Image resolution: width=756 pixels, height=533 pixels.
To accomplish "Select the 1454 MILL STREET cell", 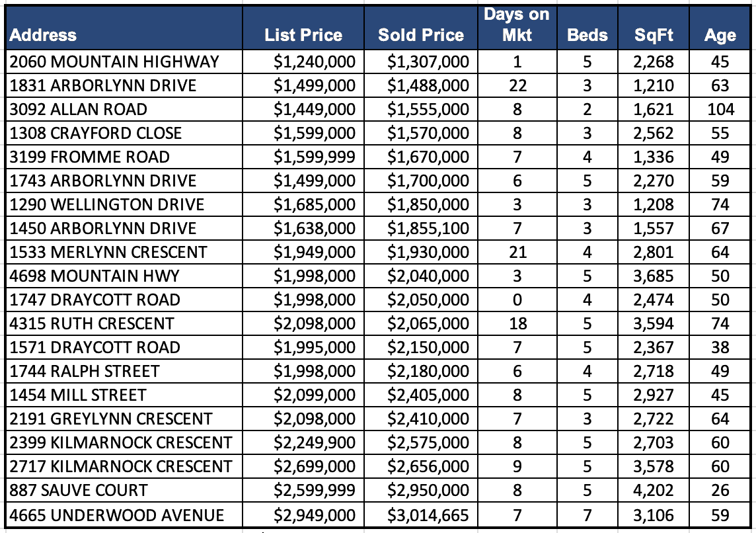I will point(78,395).
